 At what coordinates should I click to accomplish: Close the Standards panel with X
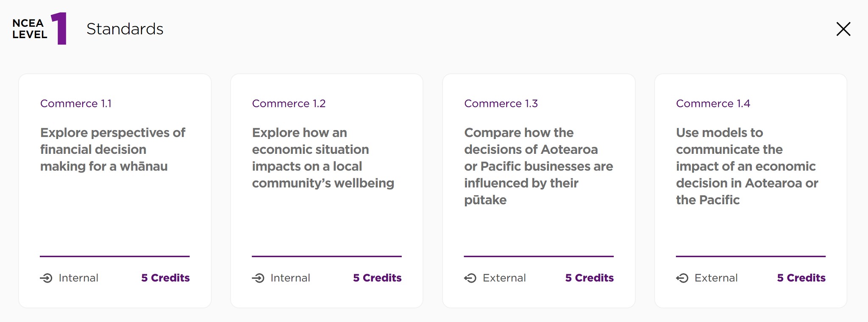point(843,29)
